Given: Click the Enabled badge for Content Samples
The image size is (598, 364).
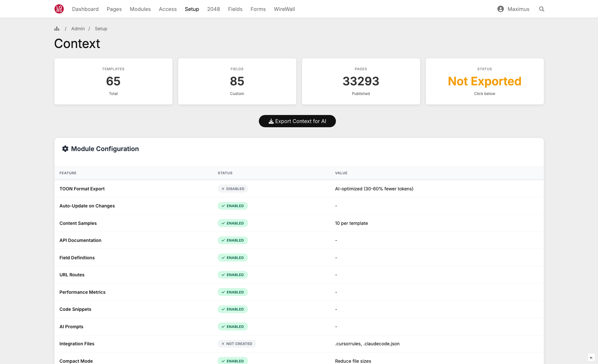Looking at the screenshot, I should pyautogui.click(x=232, y=223).
